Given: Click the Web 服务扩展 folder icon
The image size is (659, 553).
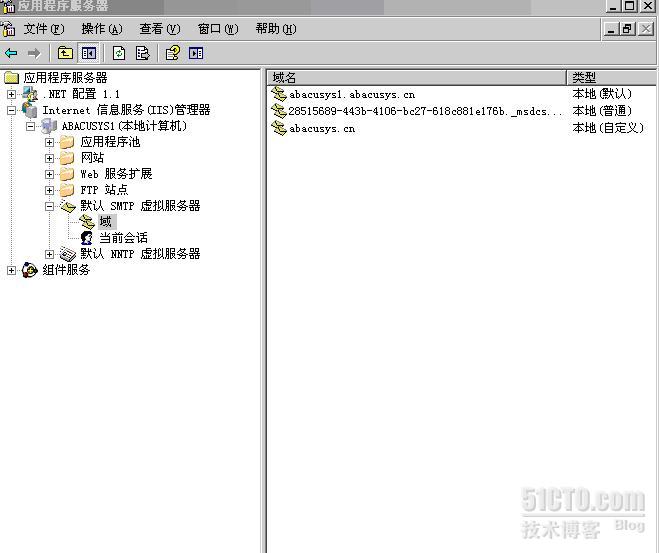Looking at the screenshot, I should coord(67,174).
